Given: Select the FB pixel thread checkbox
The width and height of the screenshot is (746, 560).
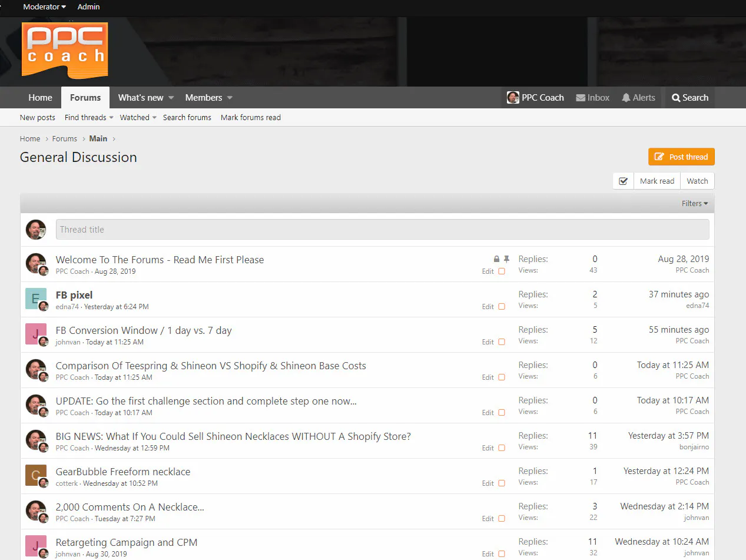Looking at the screenshot, I should point(502,307).
